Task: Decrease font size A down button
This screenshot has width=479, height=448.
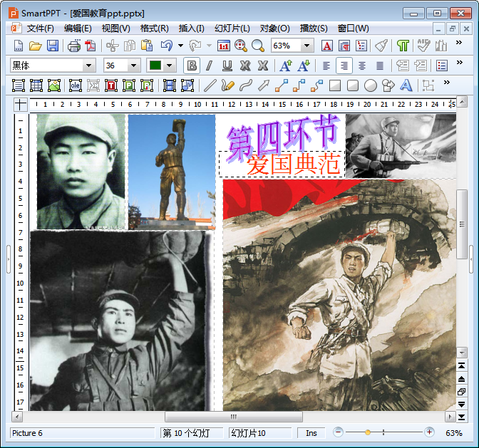Action: pyautogui.click(x=304, y=66)
